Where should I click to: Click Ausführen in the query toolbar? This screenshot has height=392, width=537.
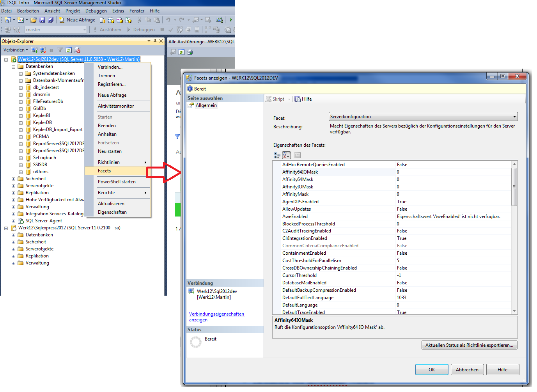(x=107, y=30)
